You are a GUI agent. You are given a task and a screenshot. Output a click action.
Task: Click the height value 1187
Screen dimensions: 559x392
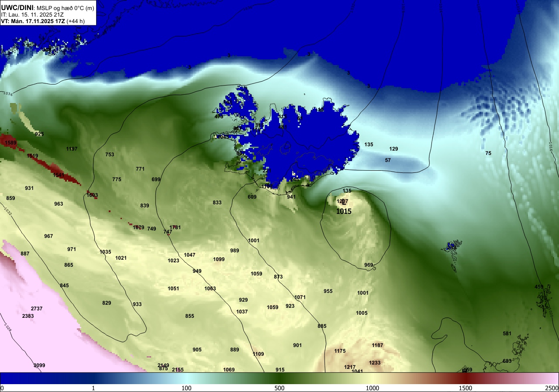(377, 345)
